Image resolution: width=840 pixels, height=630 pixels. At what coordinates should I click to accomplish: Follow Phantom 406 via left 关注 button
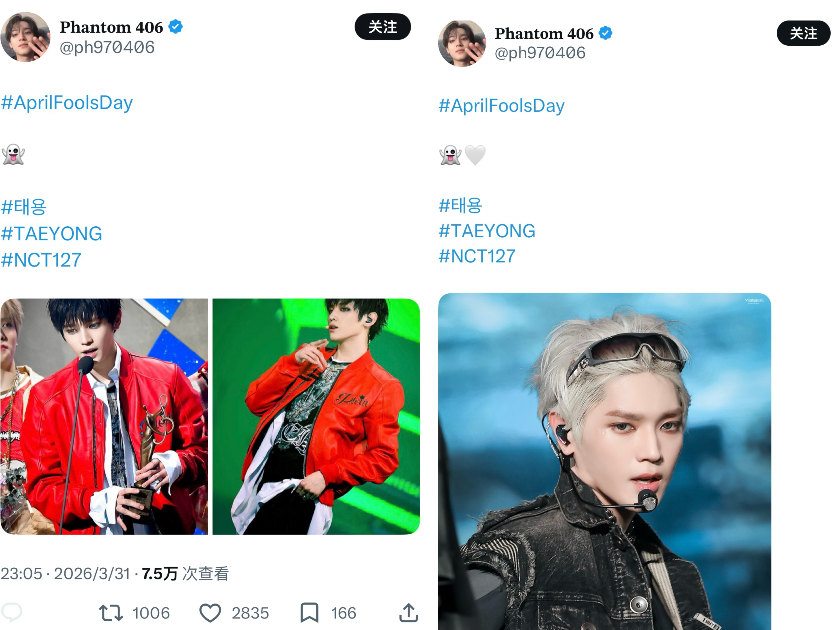(383, 27)
